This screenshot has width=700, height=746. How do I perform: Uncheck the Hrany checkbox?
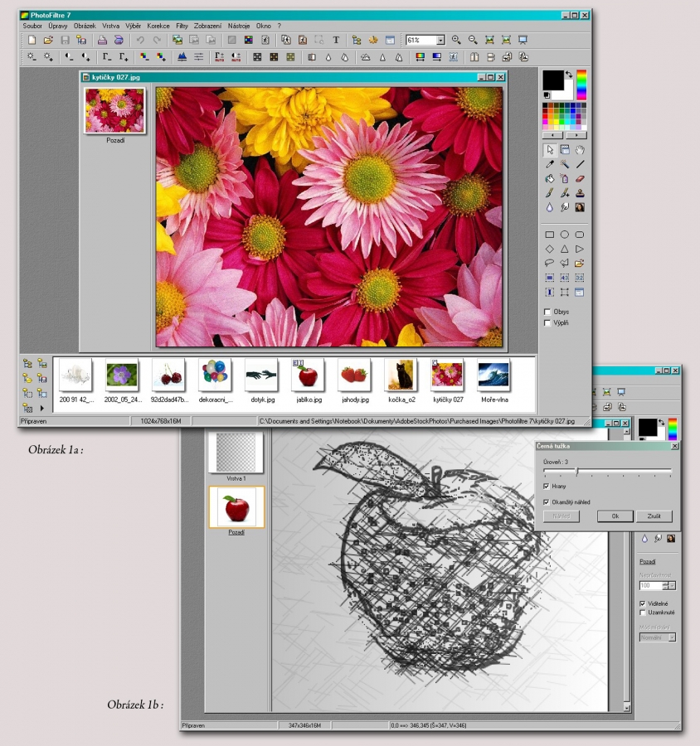coord(546,486)
